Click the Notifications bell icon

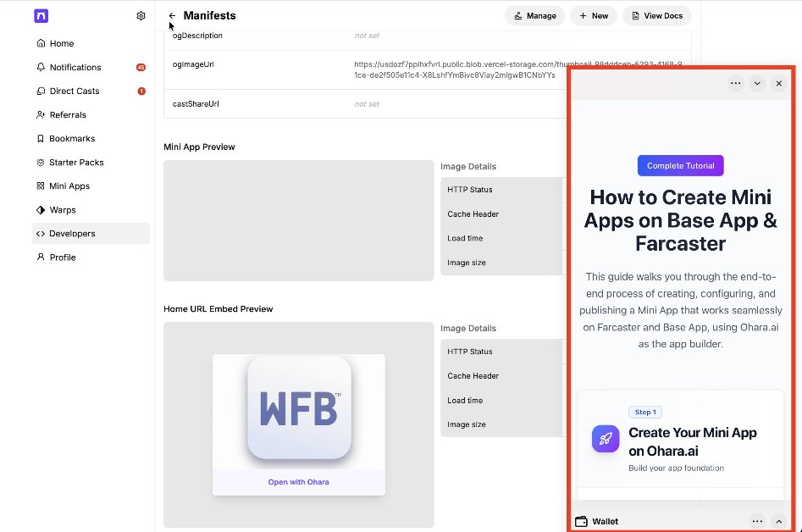tap(41, 67)
